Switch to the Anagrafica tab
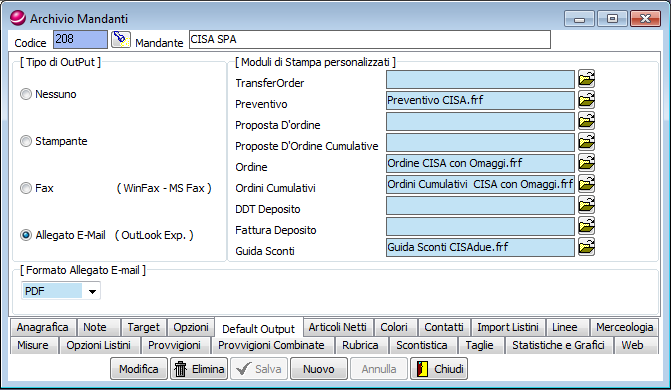671x390 pixels. [x=42, y=327]
